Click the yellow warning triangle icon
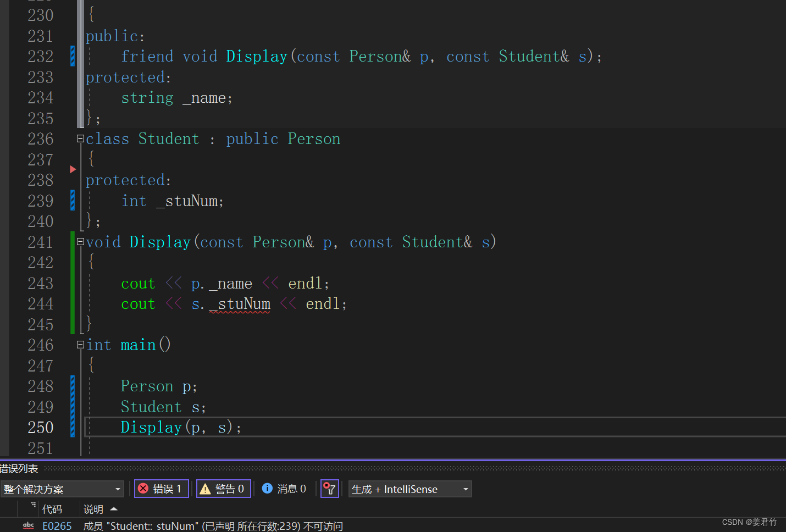This screenshot has width=786, height=532. tap(205, 489)
